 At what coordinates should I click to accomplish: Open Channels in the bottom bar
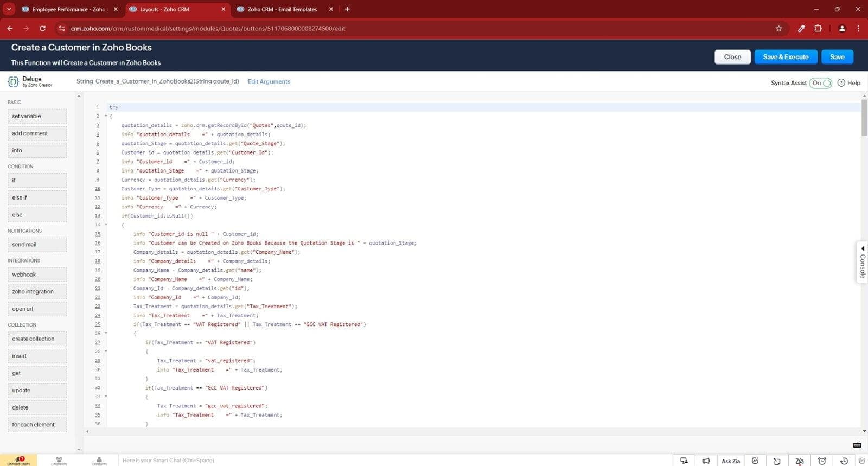click(59, 460)
